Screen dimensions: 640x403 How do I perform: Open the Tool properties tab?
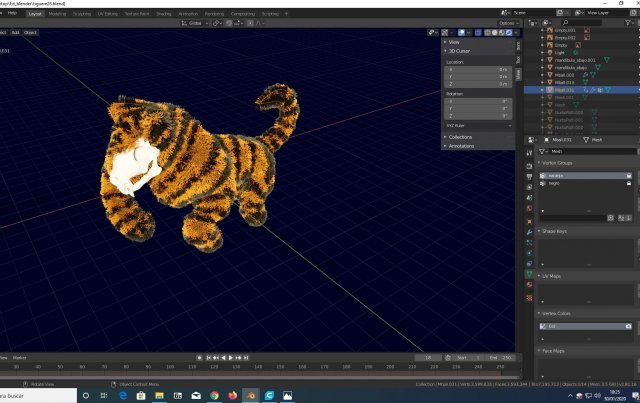pyautogui.click(x=529, y=153)
